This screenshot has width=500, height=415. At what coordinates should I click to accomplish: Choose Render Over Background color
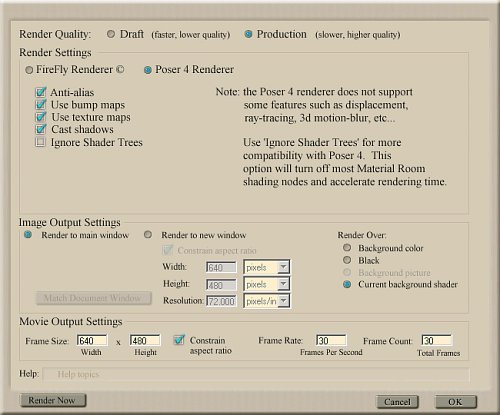(347, 248)
